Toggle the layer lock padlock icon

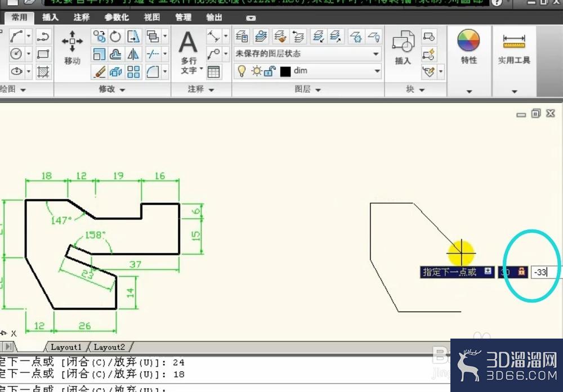[x=269, y=71]
